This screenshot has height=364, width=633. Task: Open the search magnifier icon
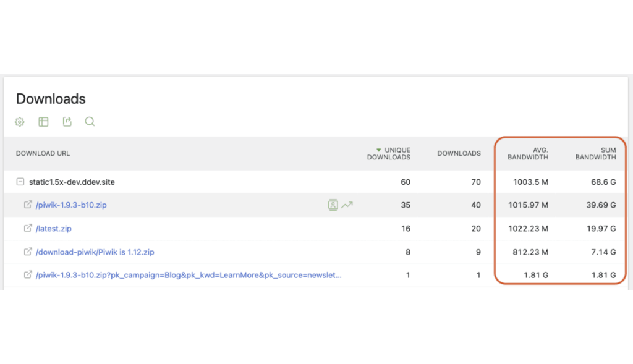point(90,122)
